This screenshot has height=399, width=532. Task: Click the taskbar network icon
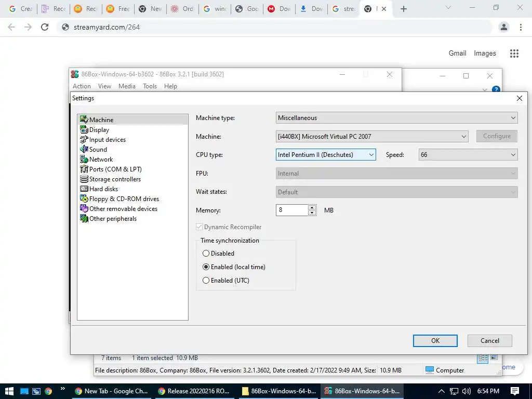(454, 391)
